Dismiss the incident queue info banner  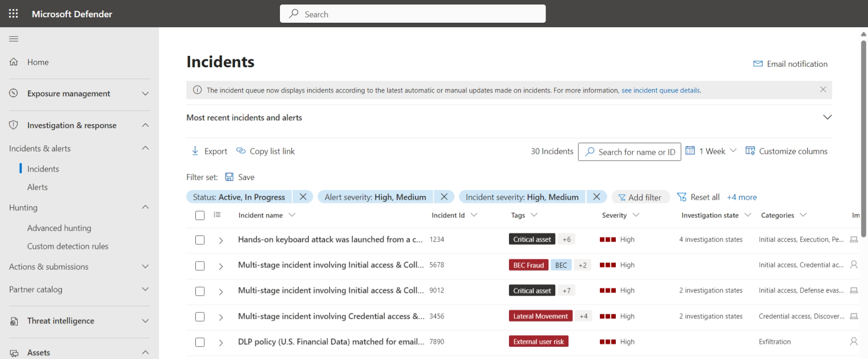point(823,90)
